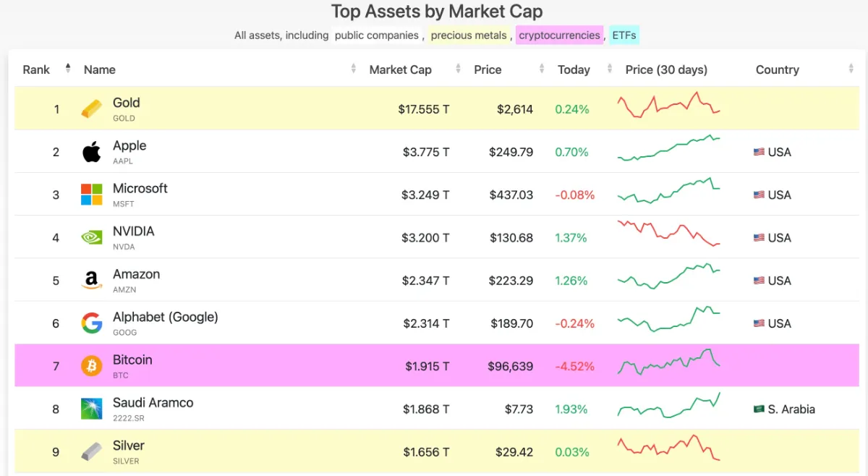Open the Alphabet (Google) company page
868x476 pixels.
pos(166,317)
